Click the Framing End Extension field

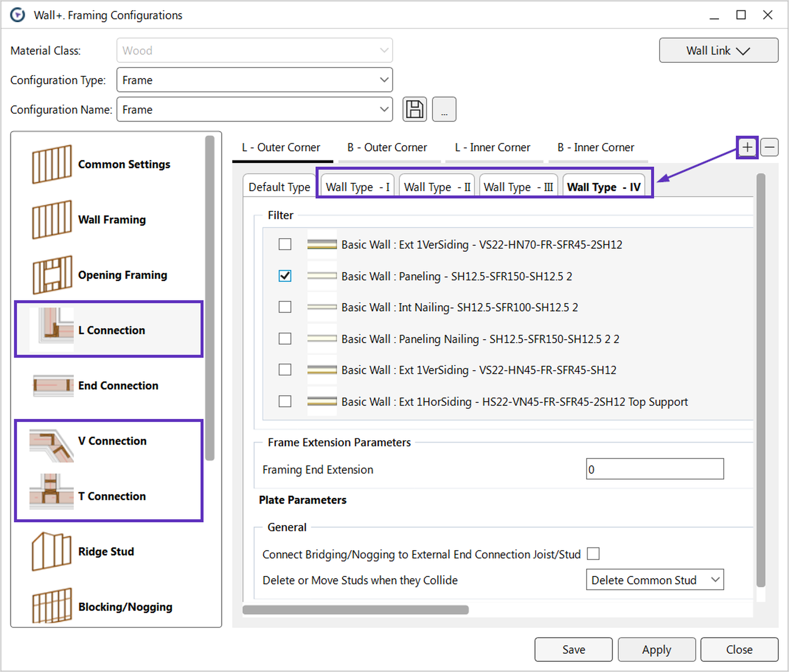[x=655, y=469]
